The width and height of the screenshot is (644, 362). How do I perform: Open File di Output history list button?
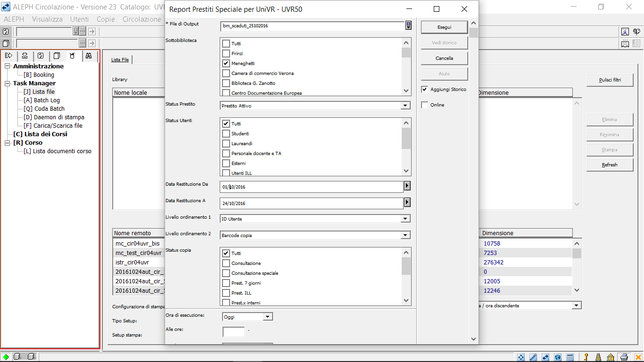point(408,25)
